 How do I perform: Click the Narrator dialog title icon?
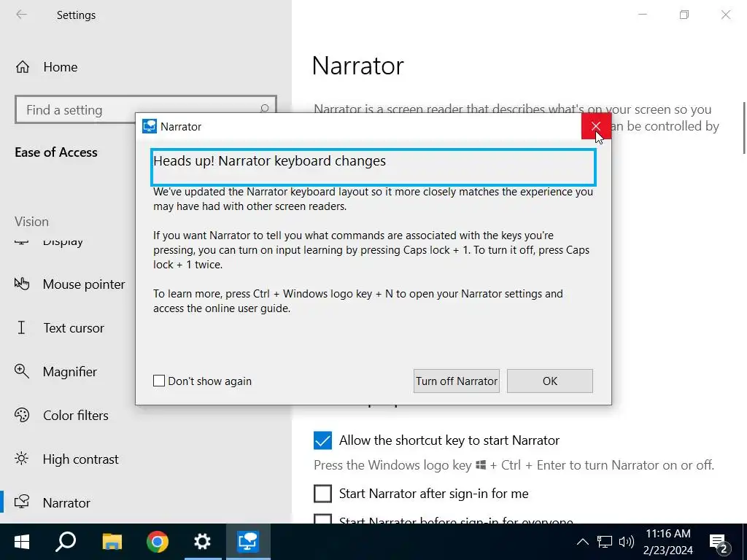pos(150,126)
